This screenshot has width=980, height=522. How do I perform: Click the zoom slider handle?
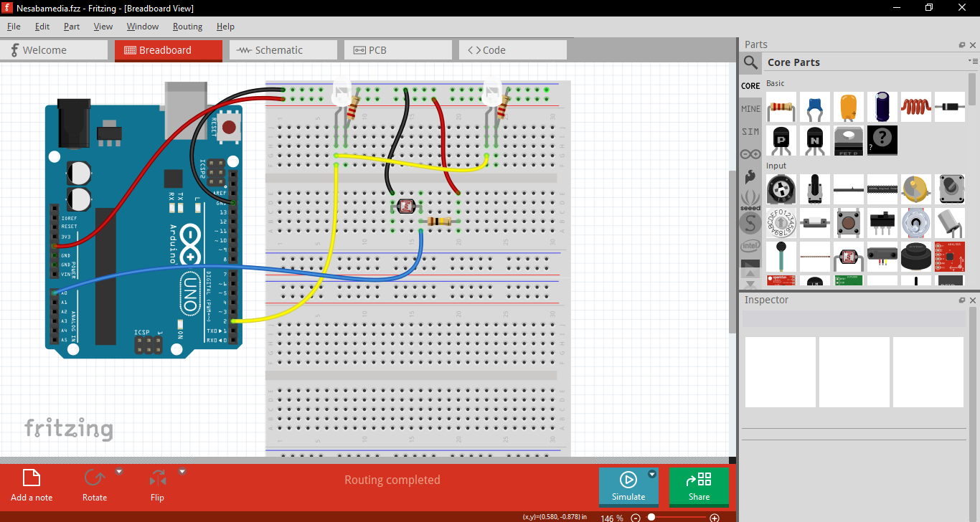click(651, 518)
